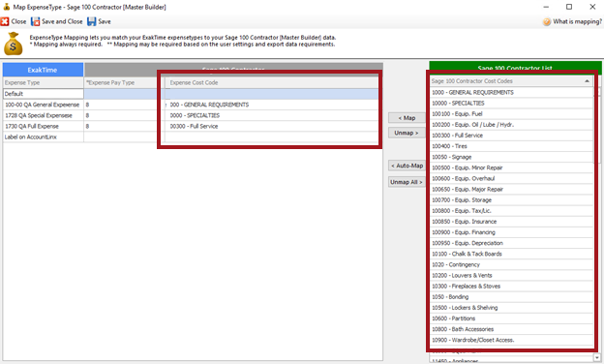
Task: Click the Default expense type field
Action: (x=44, y=94)
